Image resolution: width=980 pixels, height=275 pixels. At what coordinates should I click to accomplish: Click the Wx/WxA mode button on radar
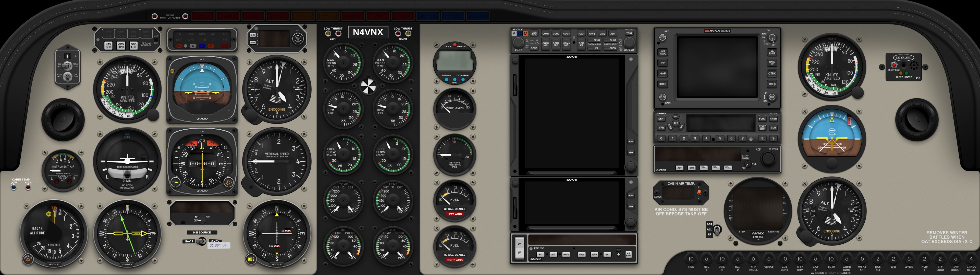click(x=663, y=52)
